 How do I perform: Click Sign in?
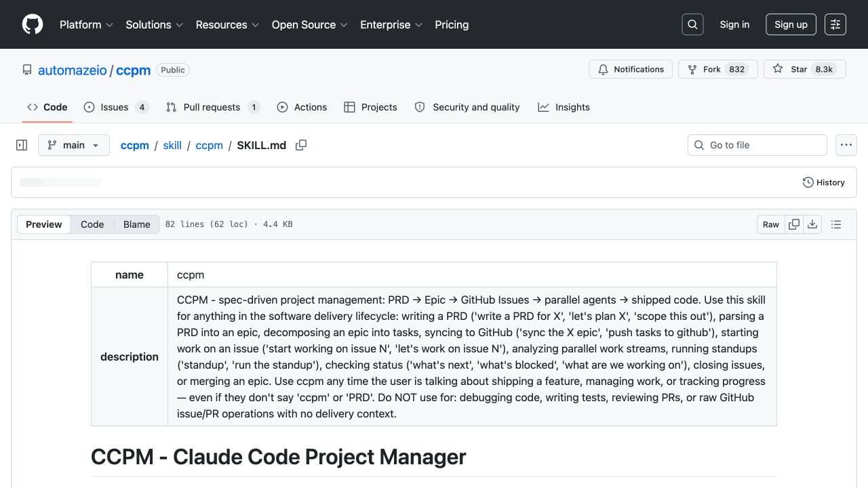click(734, 24)
